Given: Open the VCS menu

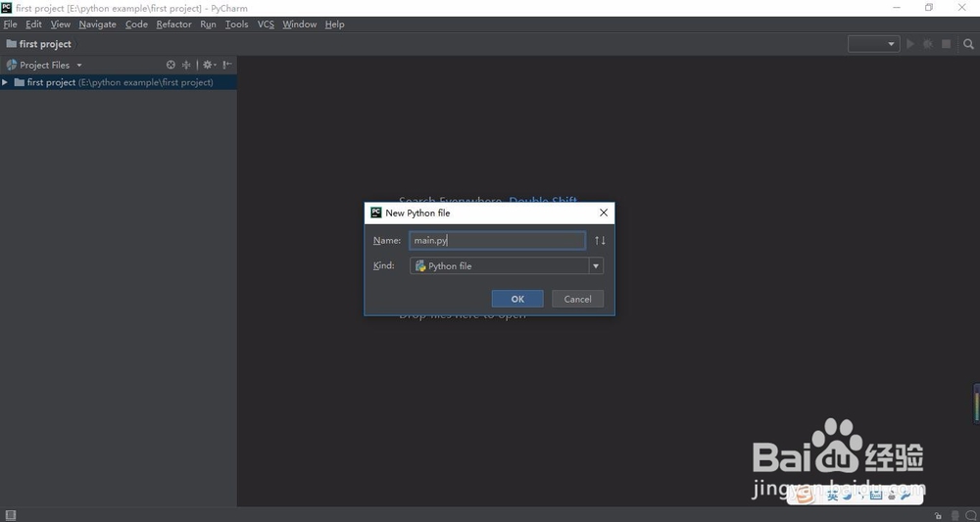Looking at the screenshot, I should [x=266, y=24].
